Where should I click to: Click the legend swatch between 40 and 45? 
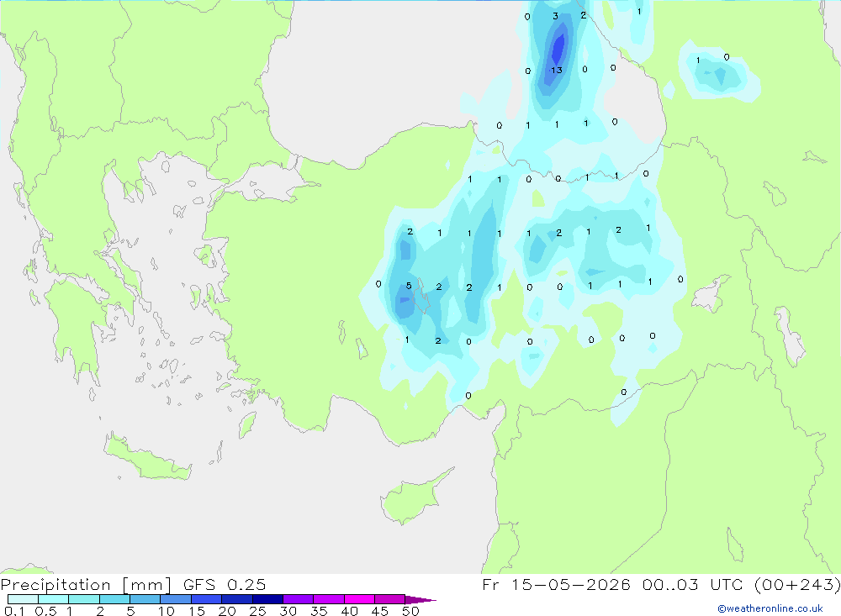click(x=359, y=599)
